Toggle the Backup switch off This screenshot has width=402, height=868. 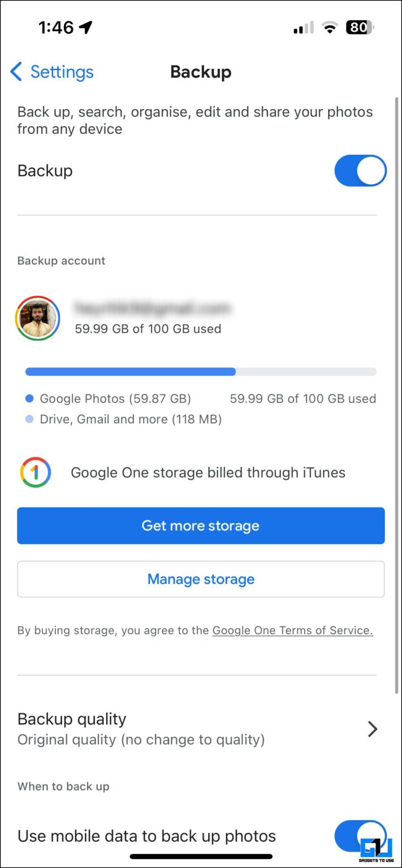click(360, 171)
